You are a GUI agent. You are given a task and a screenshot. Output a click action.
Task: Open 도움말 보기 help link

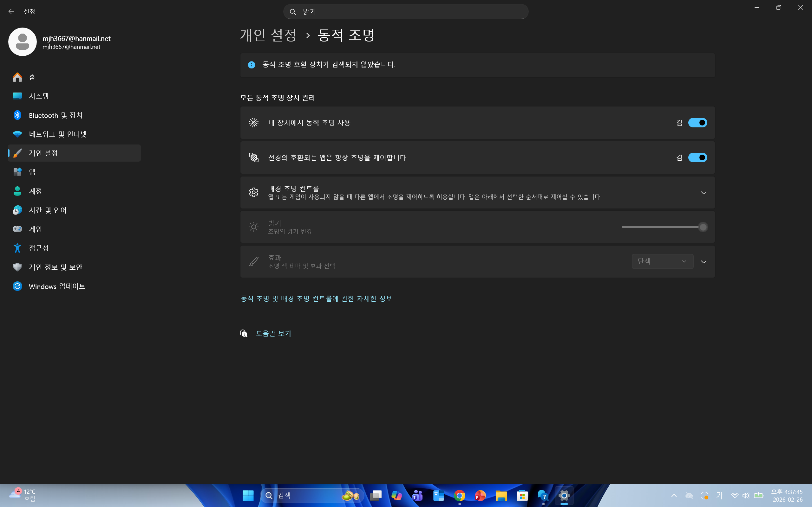(273, 333)
